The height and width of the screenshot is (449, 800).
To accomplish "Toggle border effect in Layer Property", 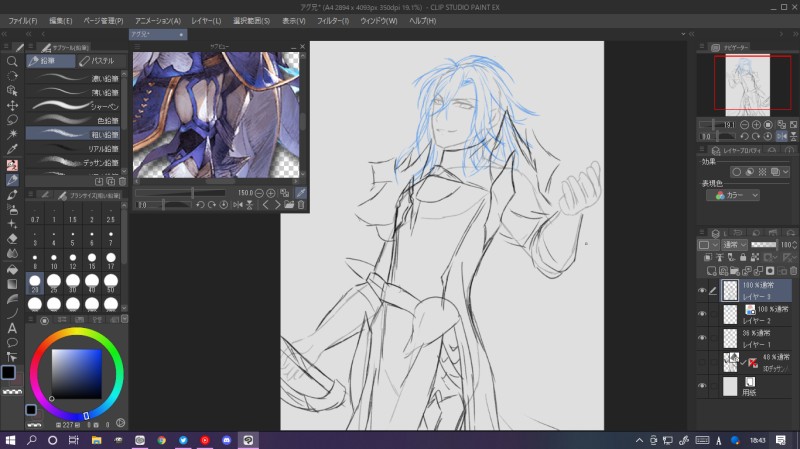I will pyautogui.click(x=736, y=172).
